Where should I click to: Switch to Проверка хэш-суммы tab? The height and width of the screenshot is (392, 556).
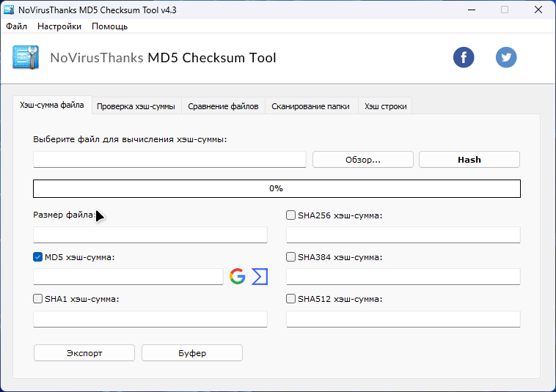click(136, 106)
